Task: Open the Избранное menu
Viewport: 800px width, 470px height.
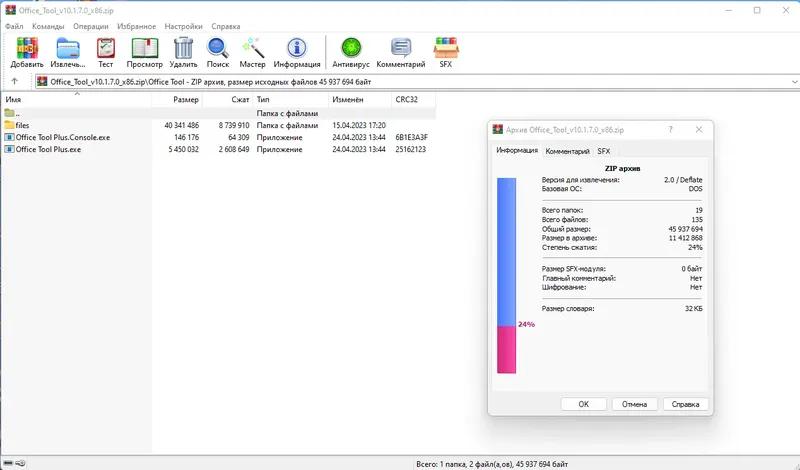Action: [137, 26]
